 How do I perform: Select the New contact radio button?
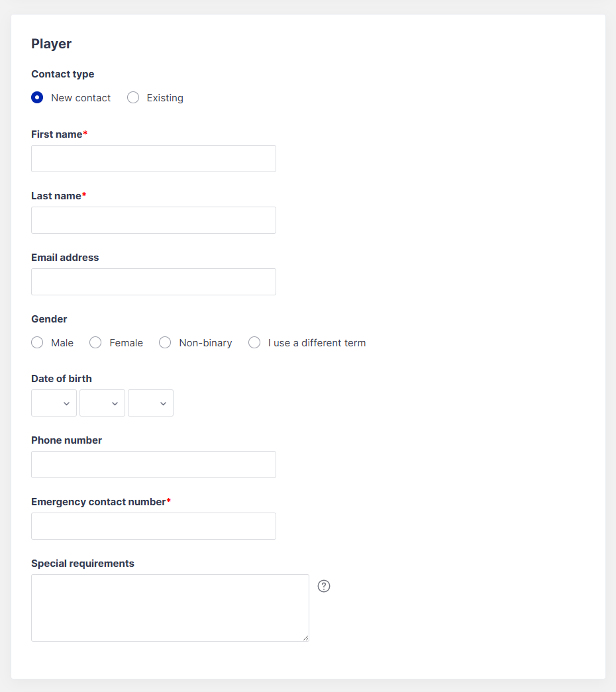pos(38,97)
